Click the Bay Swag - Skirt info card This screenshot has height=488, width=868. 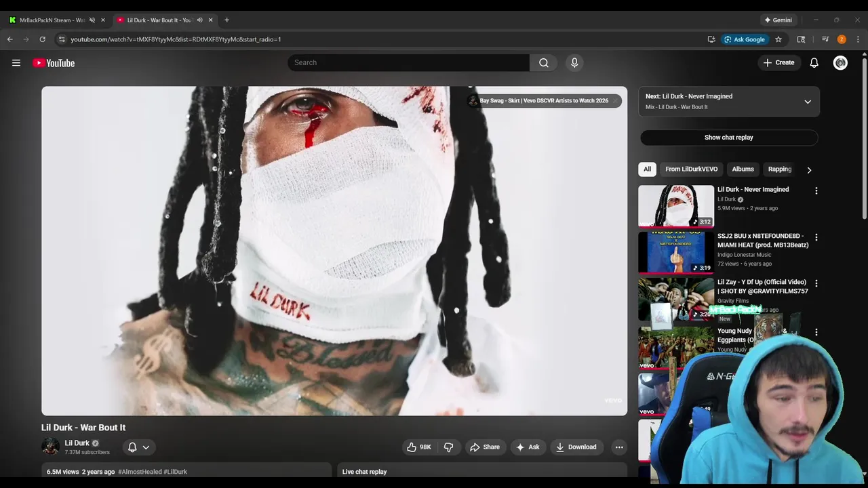click(545, 101)
